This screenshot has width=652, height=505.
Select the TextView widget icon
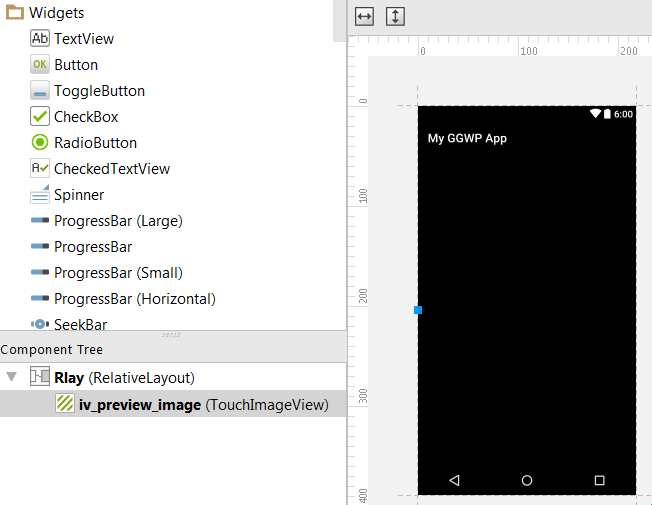40,38
